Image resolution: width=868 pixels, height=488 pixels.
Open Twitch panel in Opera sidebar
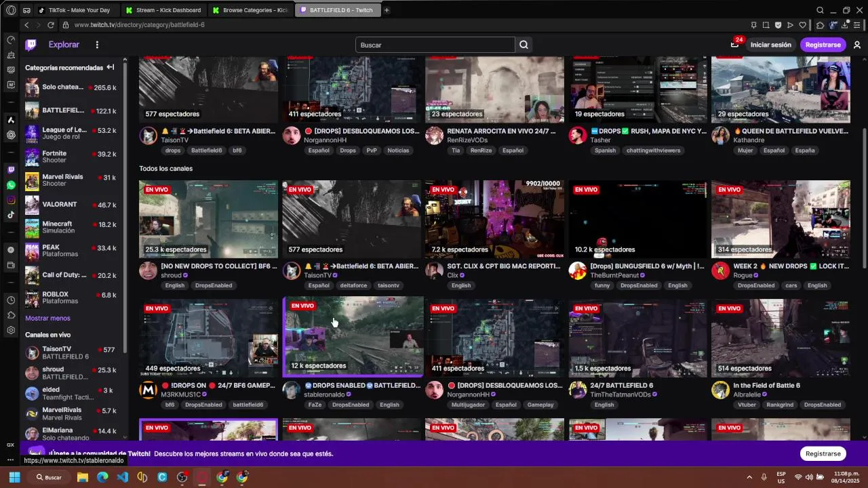point(11,169)
